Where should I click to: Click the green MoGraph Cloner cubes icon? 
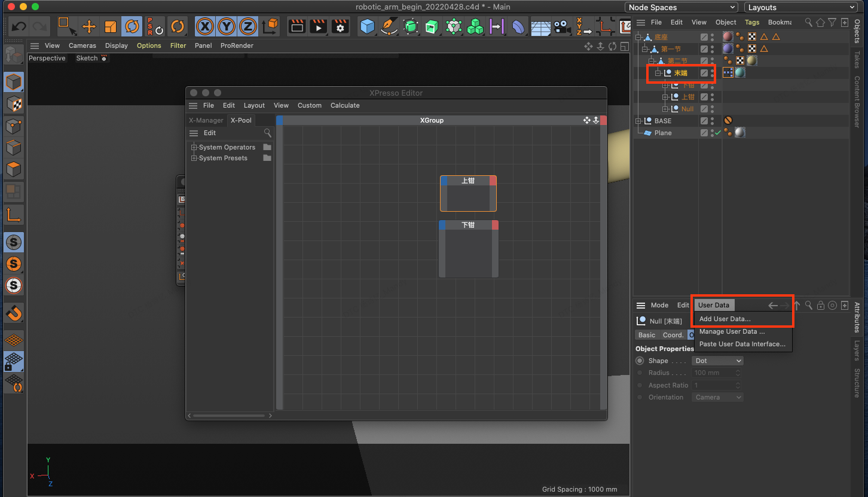(x=475, y=27)
